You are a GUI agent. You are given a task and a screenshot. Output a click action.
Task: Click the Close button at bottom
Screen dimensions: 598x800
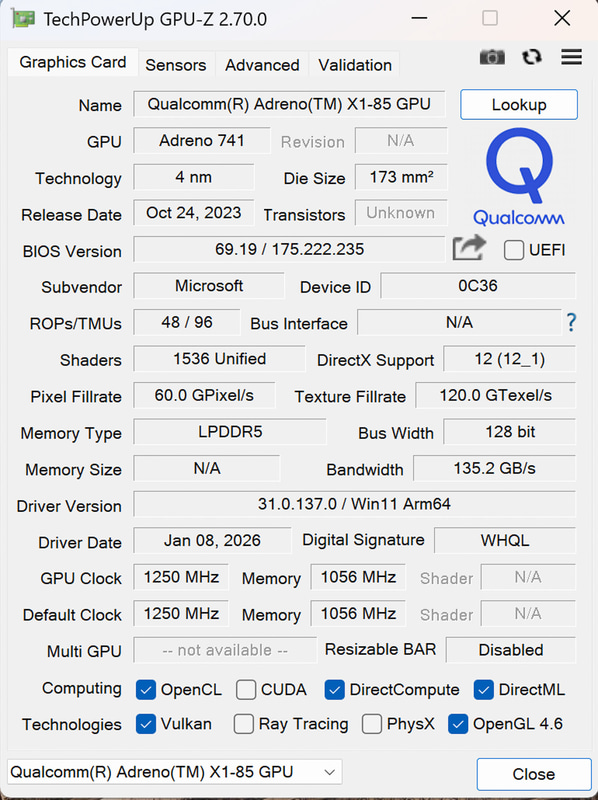(534, 774)
